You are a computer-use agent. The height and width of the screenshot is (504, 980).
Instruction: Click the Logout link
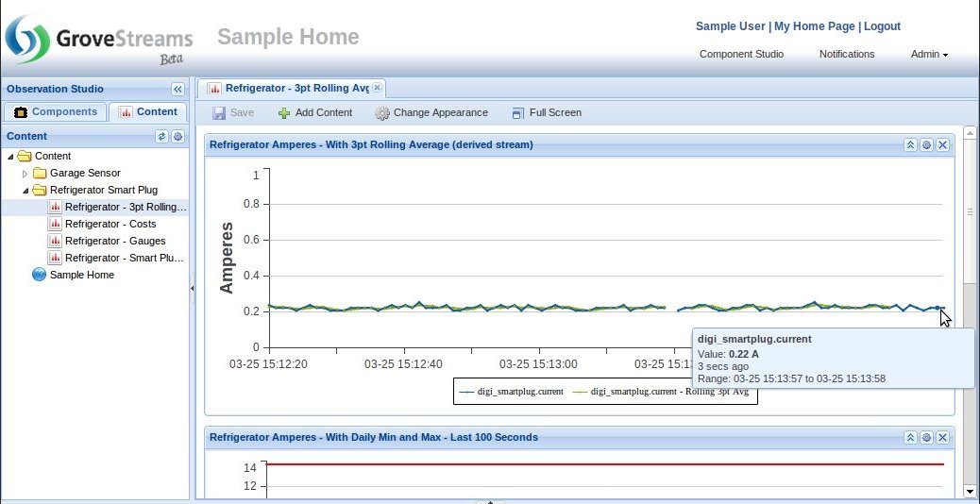pos(882,26)
